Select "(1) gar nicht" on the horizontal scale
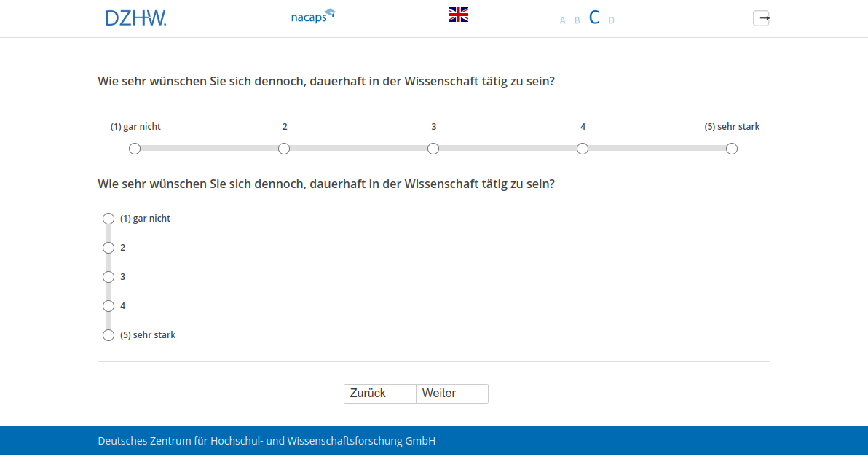Screen dimensions: 868x462 (135, 149)
